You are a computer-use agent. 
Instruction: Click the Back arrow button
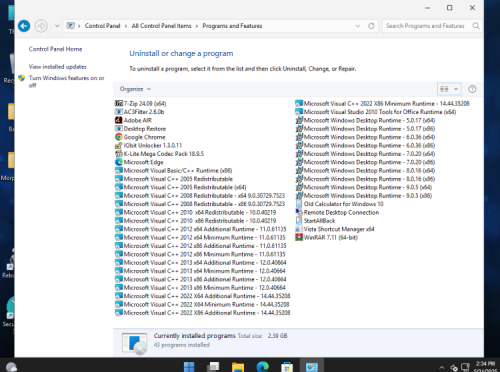pyautogui.click(x=24, y=26)
